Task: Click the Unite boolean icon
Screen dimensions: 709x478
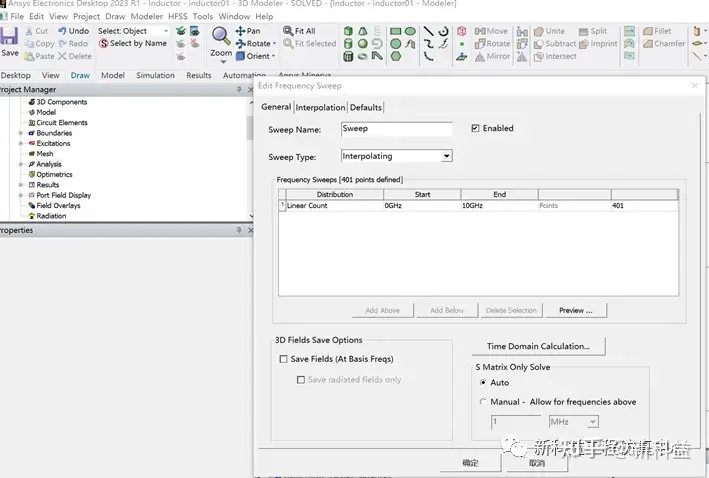Action: (x=539, y=31)
